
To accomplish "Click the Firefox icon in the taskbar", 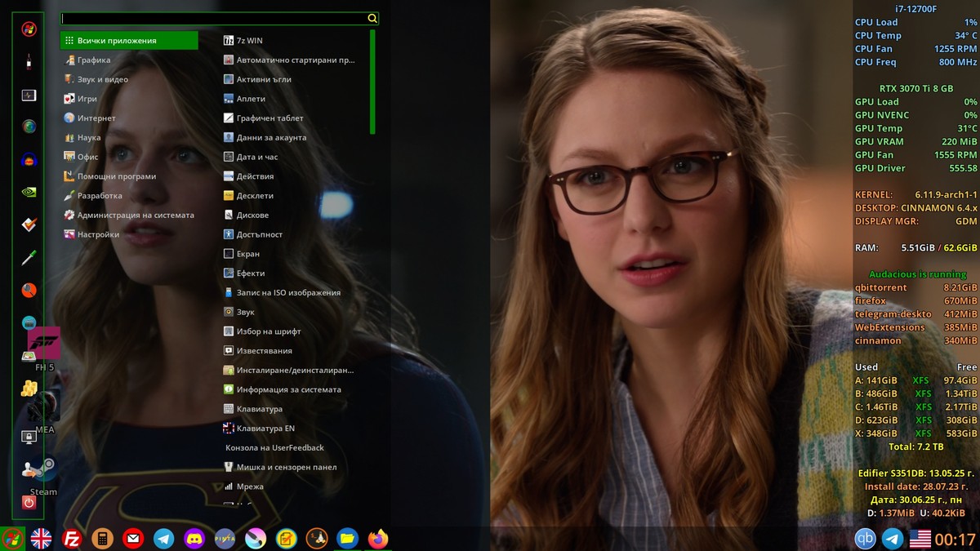I will pyautogui.click(x=377, y=539).
